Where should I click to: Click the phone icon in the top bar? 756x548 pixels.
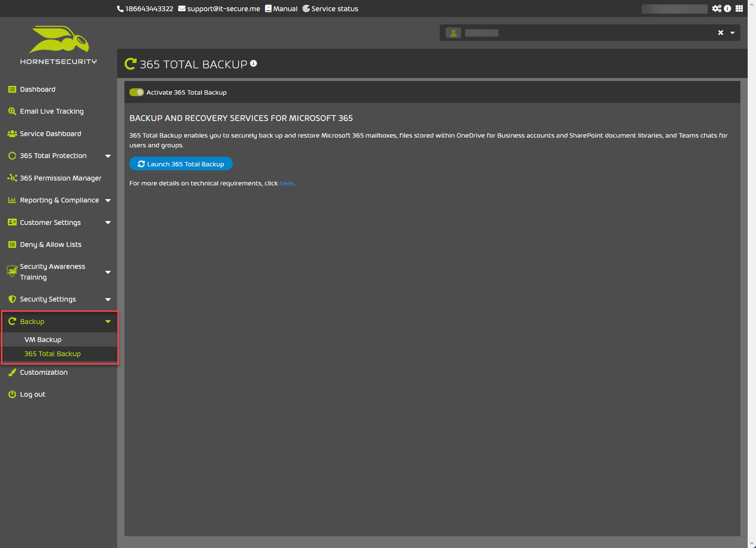120,9
